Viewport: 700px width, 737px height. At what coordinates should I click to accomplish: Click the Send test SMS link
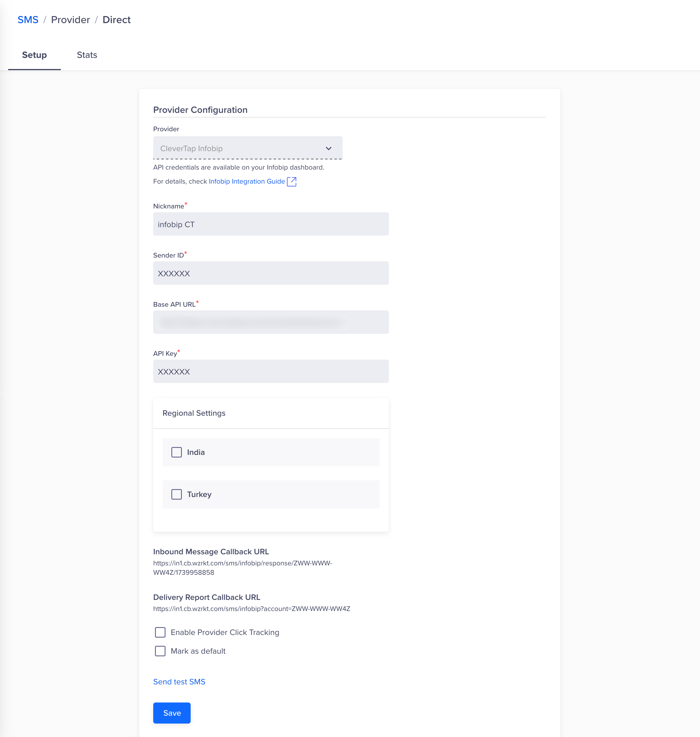coord(179,682)
